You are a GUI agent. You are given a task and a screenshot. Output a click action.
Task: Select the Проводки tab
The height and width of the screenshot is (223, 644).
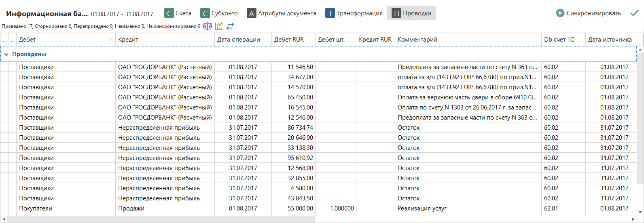[x=411, y=13]
